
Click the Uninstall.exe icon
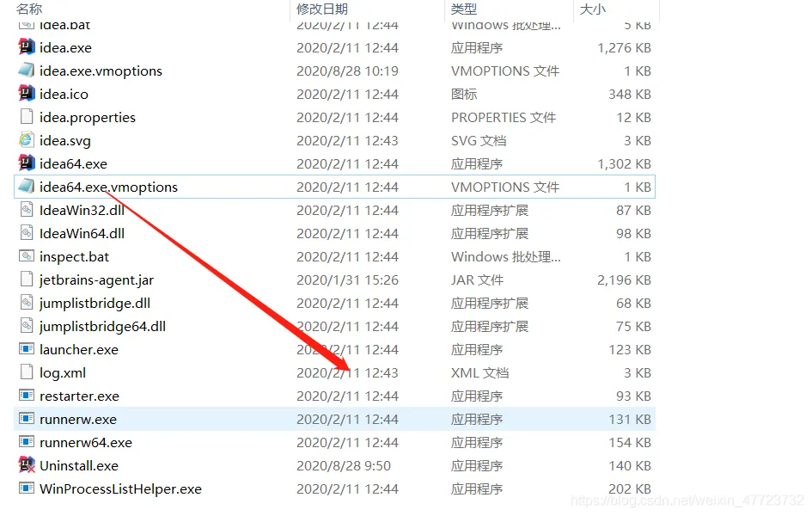tap(27, 464)
